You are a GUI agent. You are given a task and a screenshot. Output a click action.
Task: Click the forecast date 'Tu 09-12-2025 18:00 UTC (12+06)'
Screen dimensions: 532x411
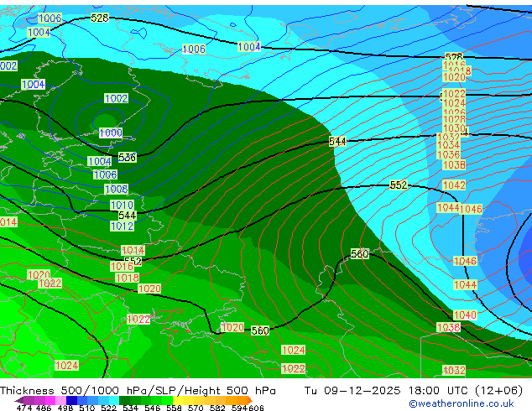pos(414,391)
